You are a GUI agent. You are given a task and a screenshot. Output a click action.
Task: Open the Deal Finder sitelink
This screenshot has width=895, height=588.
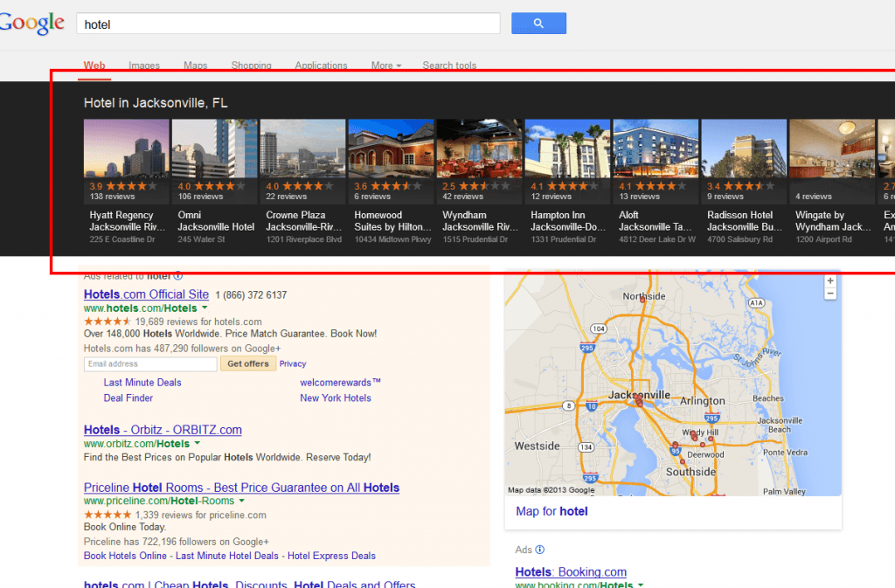click(x=128, y=398)
